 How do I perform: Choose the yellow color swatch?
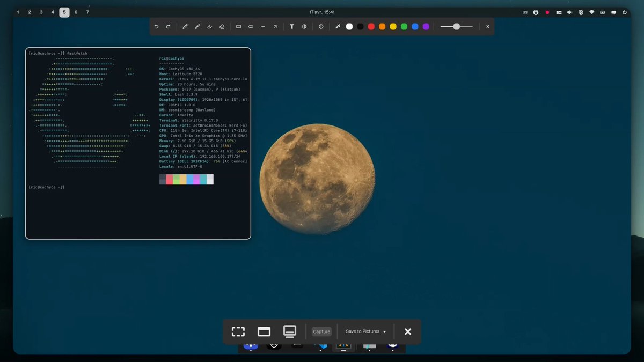(x=393, y=26)
